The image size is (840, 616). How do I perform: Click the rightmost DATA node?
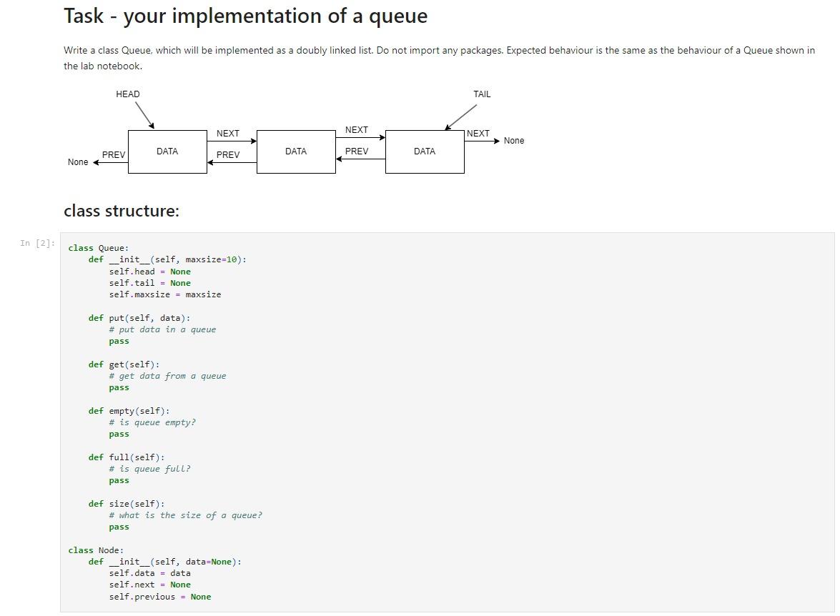tap(425, 151)
